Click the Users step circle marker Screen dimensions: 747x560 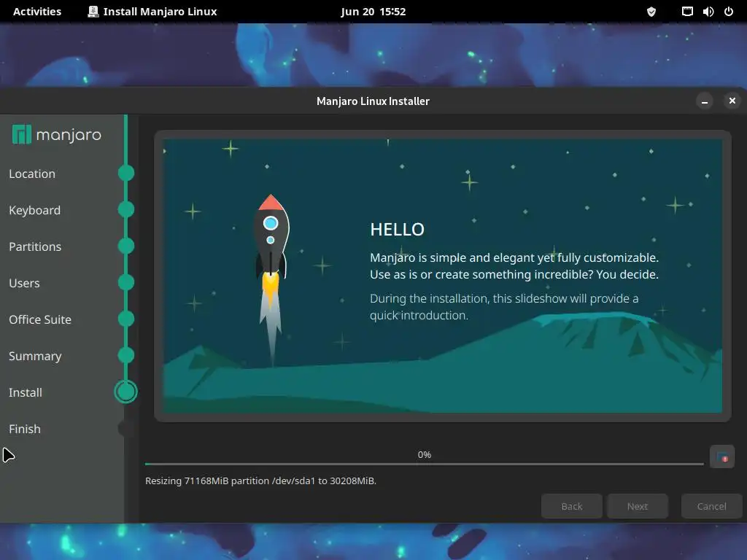tap(126, 282)
